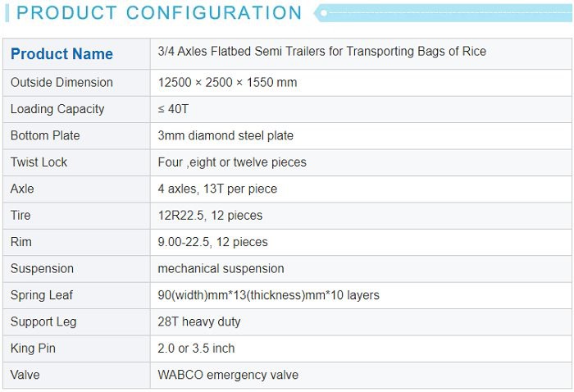Select the 3mm diamond steel plate text
Viewport: 574px width, 392px height.
[x=225, y=135]
